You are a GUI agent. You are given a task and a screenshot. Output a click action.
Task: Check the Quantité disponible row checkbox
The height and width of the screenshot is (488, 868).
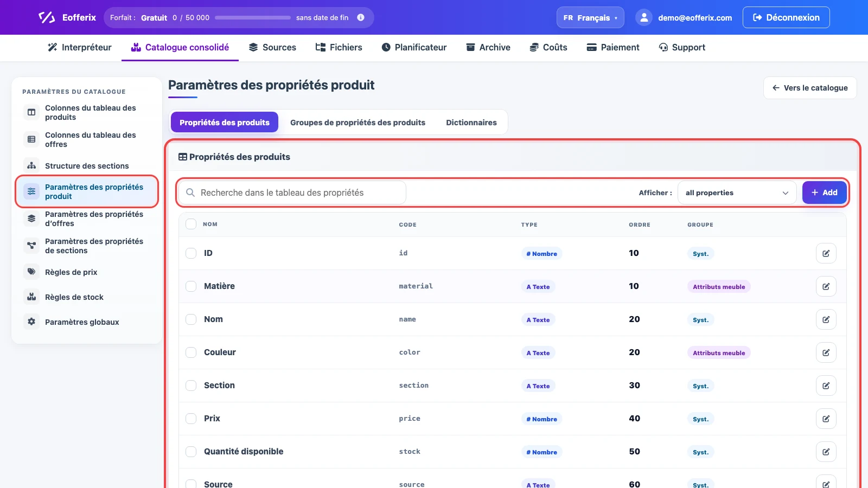[x=191, y=452]
